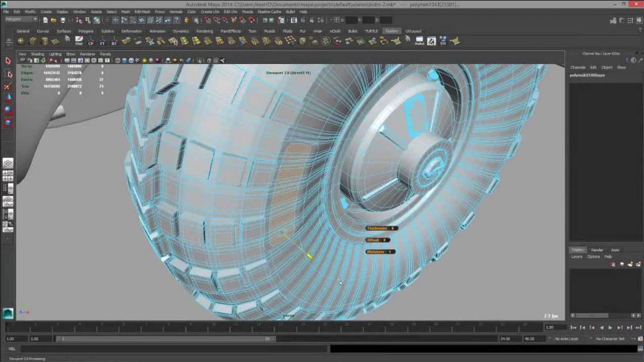Click the CP center pivot shelf icon

pos(91,41)
